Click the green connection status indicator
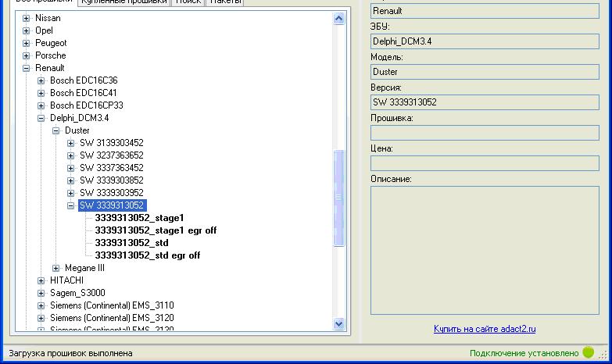This screenshot has height=364, width=612. coord(589,353)
